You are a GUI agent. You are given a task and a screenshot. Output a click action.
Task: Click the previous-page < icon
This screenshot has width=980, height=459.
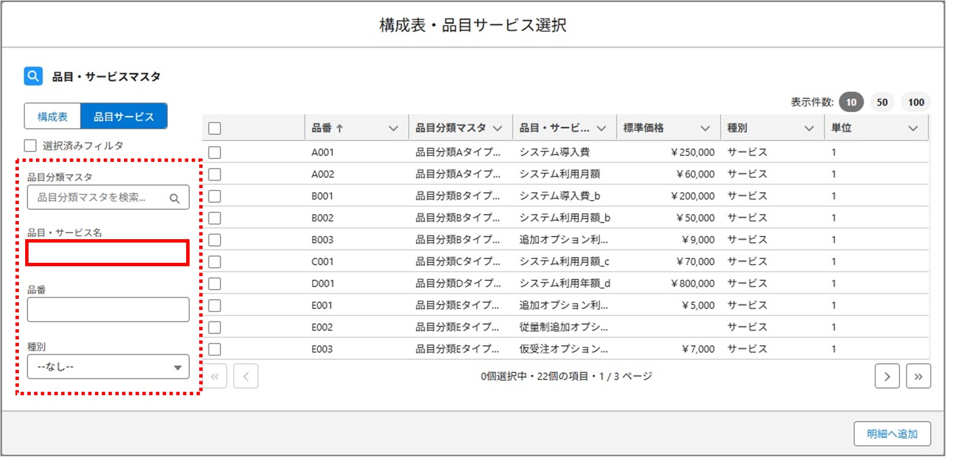pyautogui.click(x=246, y=376)
